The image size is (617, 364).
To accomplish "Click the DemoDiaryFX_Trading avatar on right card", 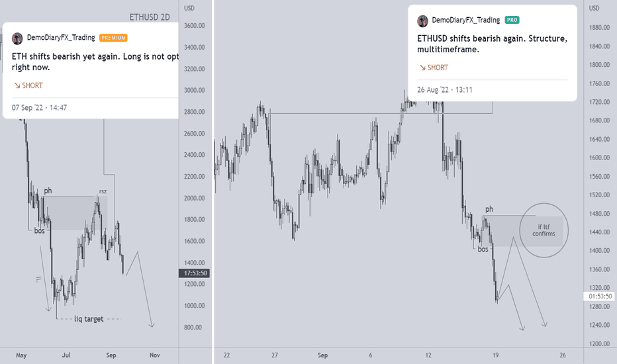I will point(422,21).
